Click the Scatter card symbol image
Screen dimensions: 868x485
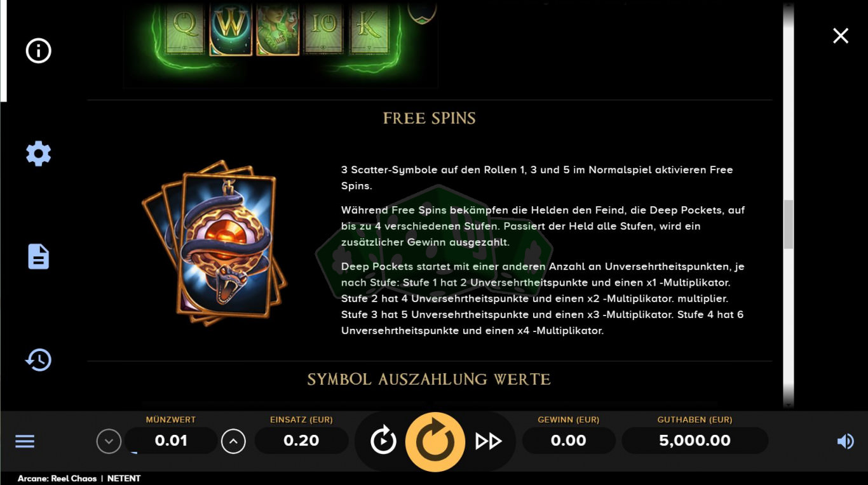click(214, 243)
